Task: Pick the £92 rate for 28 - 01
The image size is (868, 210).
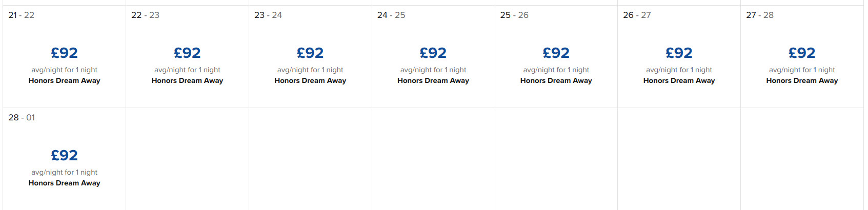Action: 64,155
